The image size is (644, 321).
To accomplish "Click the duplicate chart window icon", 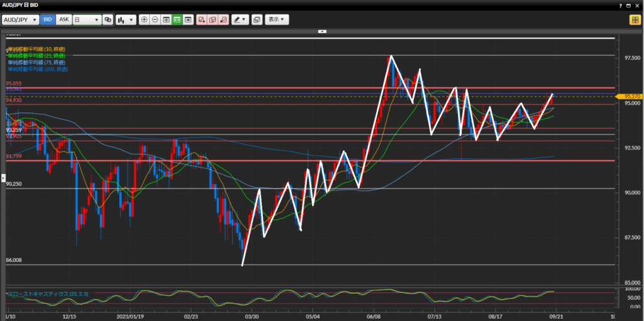I will tap(257, 19).
